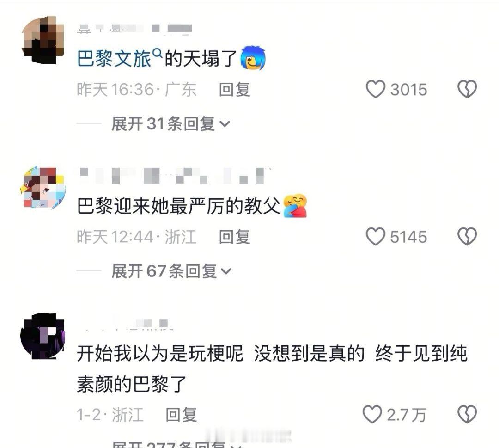Reply to the 昨天12:44 浙江 comment
The image size is (499, 448).
[235, 237]
